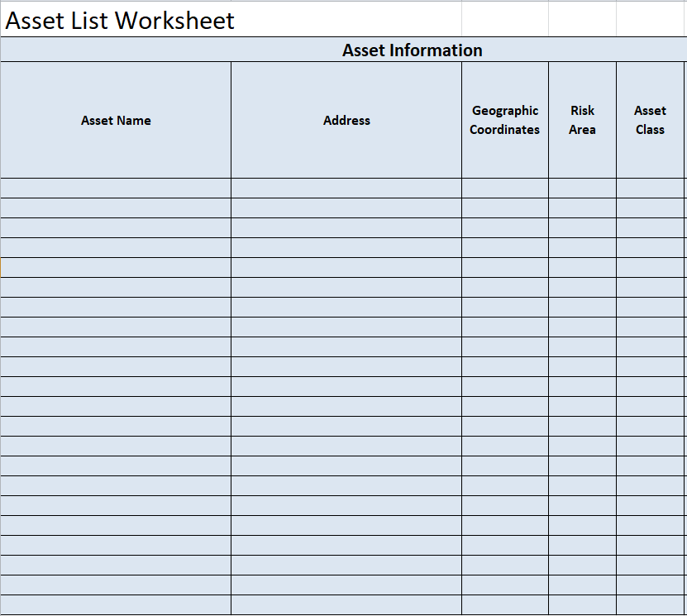
Task: Select the Address column header cell
Action: 346,121
